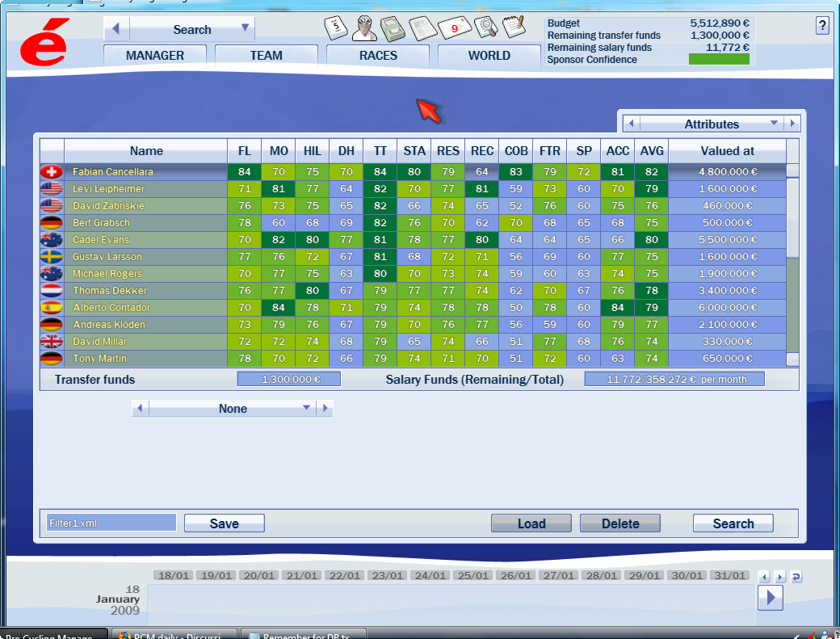This screenshot has height=639, width=840.
Task: Expand the None filter dropdown
Action: point(306,409)
